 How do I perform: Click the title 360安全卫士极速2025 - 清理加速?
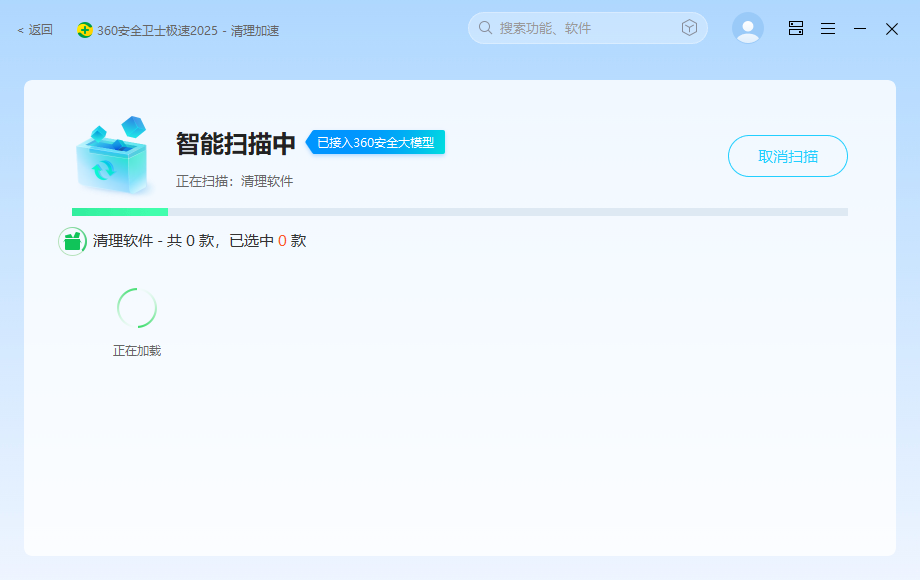point(188,30)
